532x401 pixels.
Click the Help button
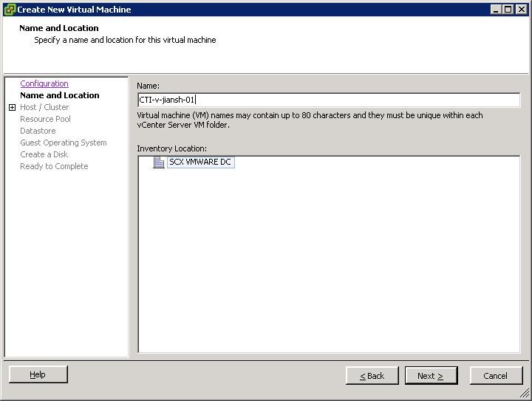38,374
